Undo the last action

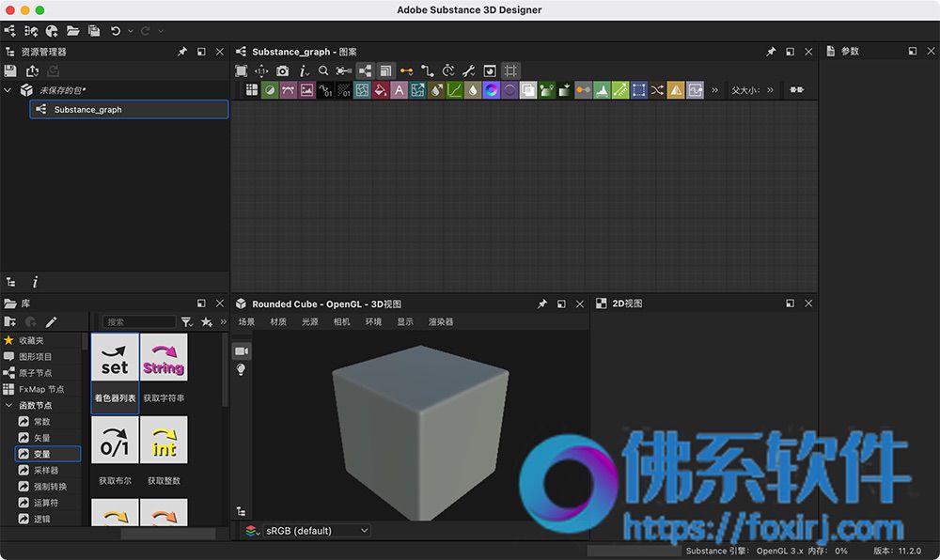pyautogui.click(x=116, y=31)
